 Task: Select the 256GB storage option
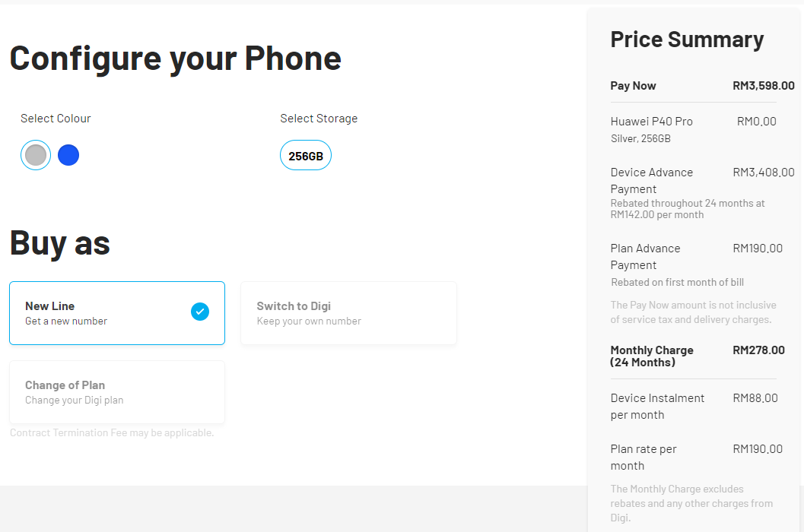[x=306, y=156]
